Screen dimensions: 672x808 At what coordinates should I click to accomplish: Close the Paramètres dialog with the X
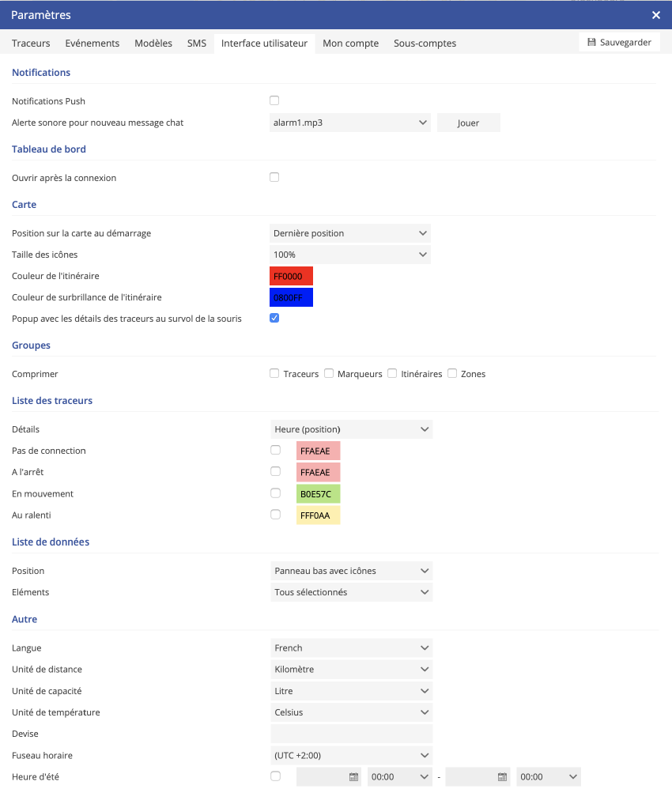coord(655,15)
